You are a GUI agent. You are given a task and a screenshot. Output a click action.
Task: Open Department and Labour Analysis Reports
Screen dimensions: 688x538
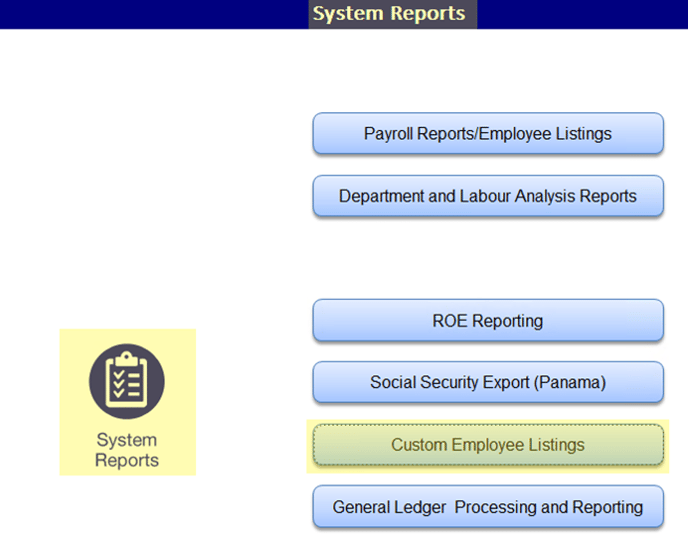488,196
